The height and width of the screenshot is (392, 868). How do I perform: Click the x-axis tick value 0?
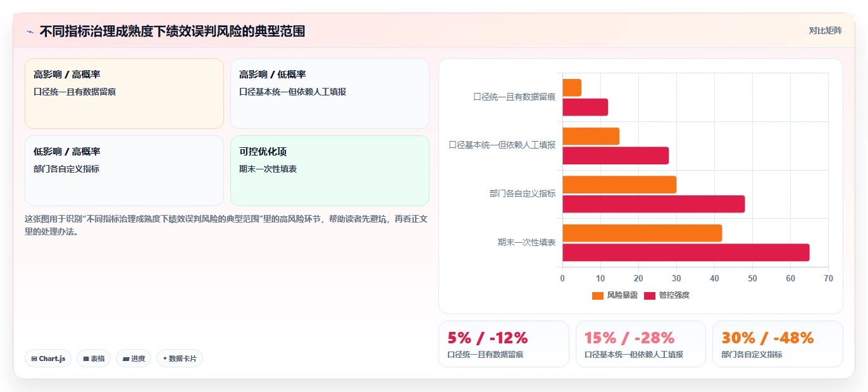(562, 278)
